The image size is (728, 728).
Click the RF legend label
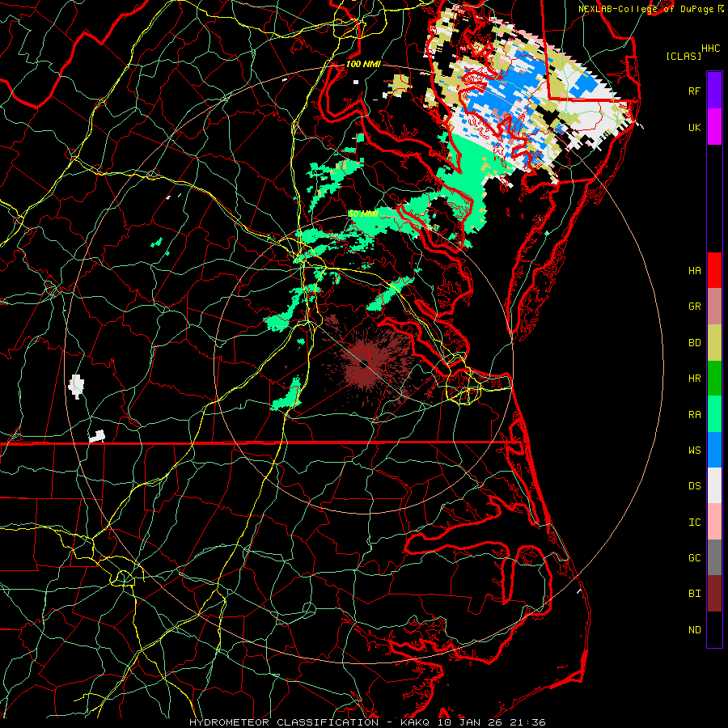coord(694,91)
